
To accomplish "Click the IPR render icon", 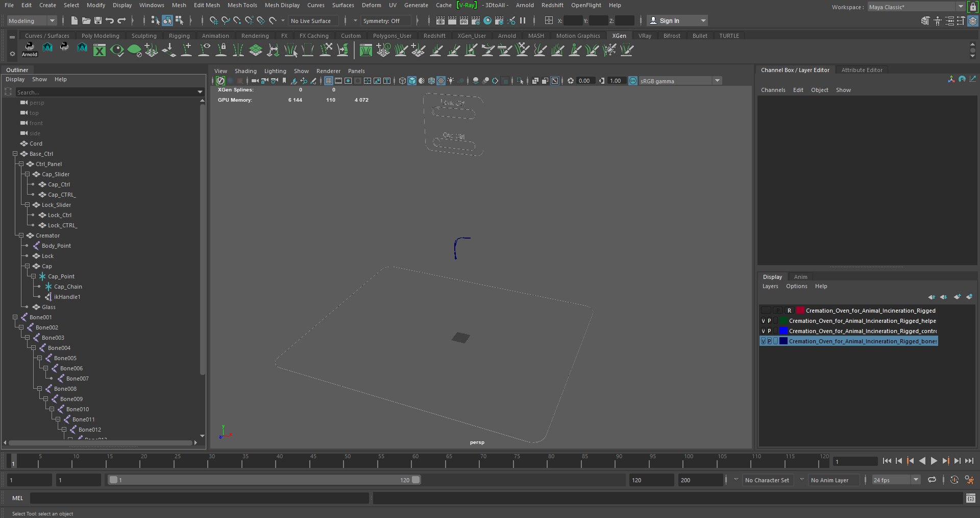I will tap(464, 20).
